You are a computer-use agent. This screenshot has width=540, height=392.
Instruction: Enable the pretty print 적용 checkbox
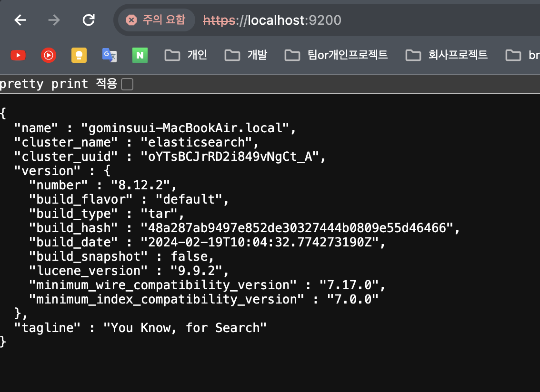127,84
